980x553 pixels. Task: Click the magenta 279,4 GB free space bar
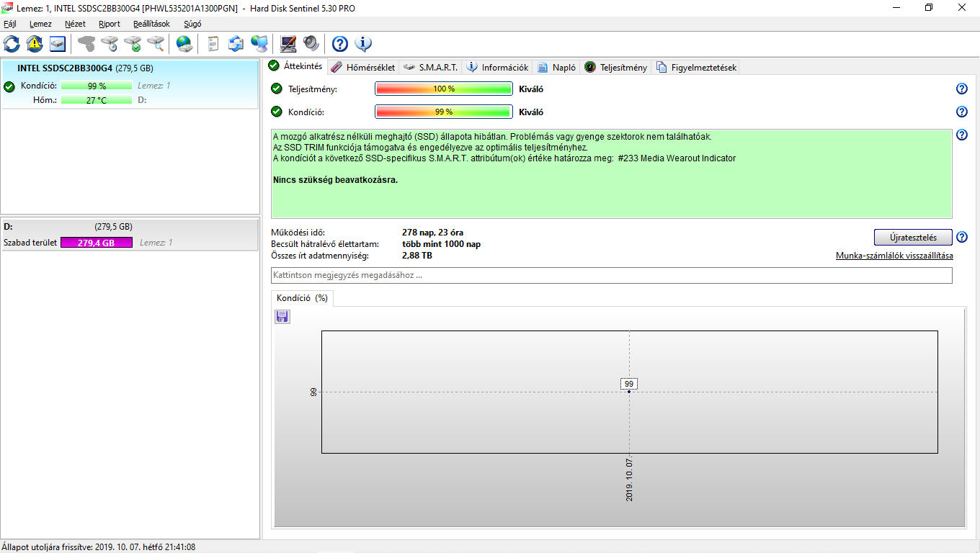97,243
